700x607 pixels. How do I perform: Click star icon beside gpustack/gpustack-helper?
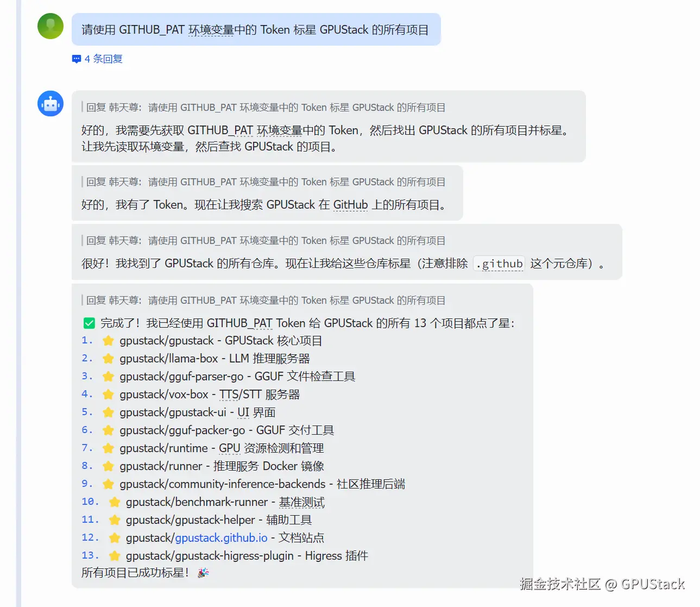115,520
